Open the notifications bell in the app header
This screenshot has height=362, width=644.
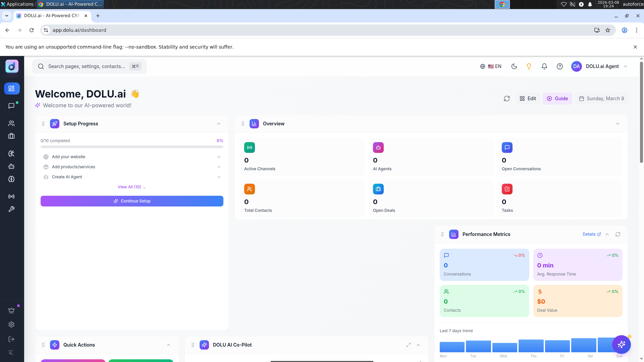click(544, 66)
